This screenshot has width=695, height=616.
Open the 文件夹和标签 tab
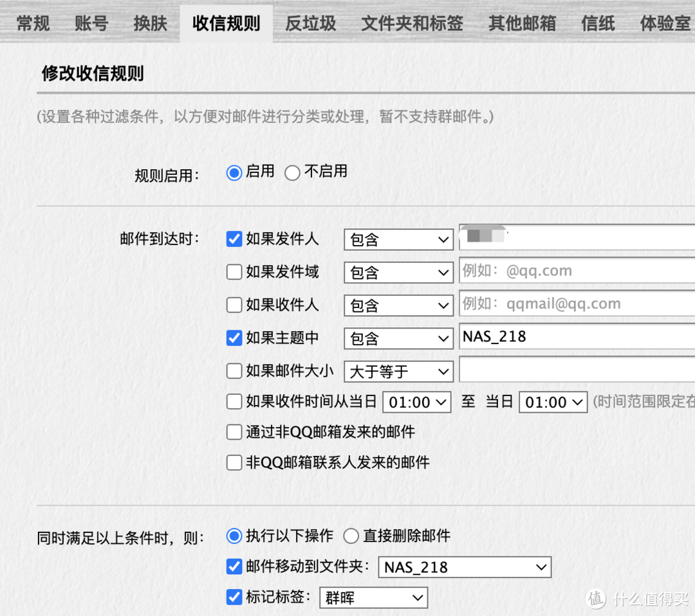click(x=412, y=24)
